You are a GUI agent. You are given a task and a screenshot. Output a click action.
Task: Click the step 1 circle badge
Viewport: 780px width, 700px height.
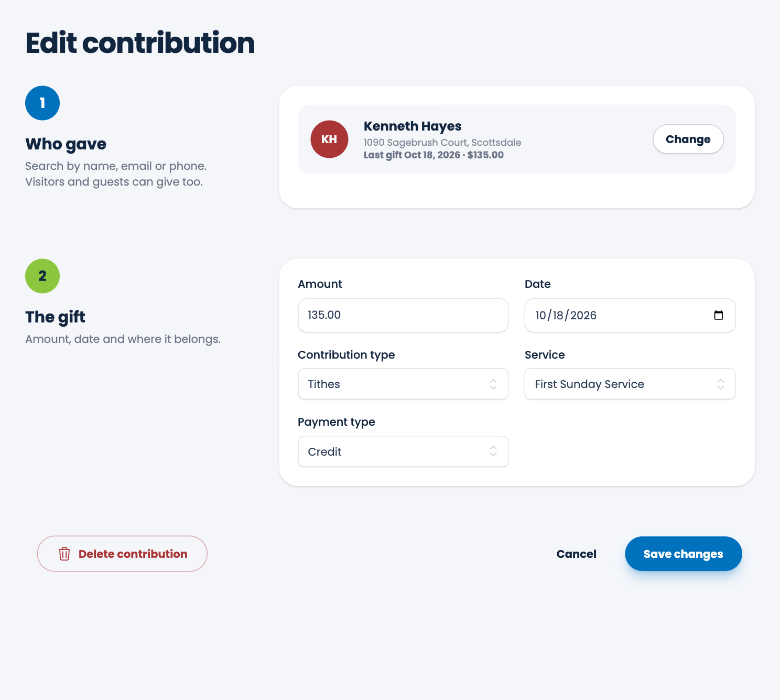42,103
